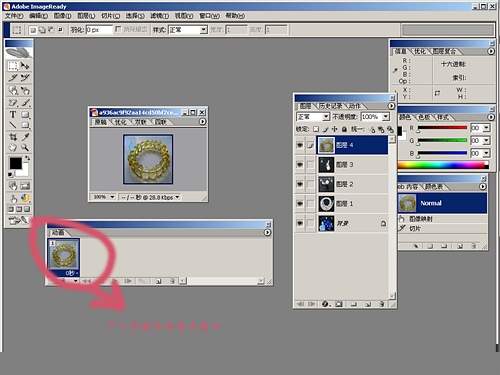The image size is (500, 375).
Task: Click the black foreground color swatch
Action: pyautogui.click(x=15, y=163)
